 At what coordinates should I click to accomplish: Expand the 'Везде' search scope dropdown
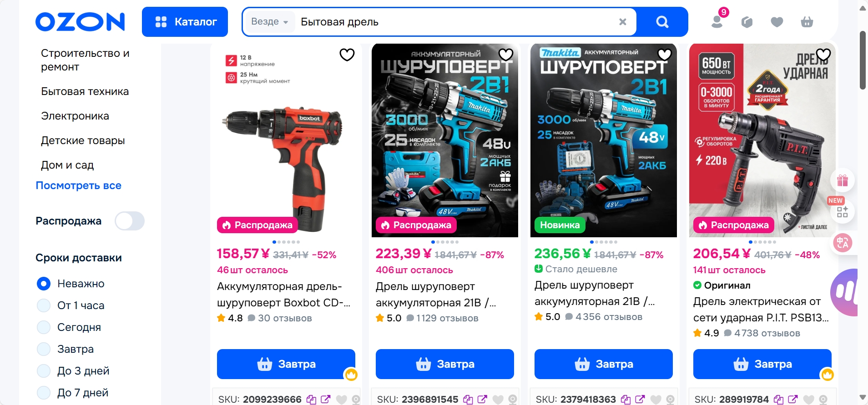270,22
